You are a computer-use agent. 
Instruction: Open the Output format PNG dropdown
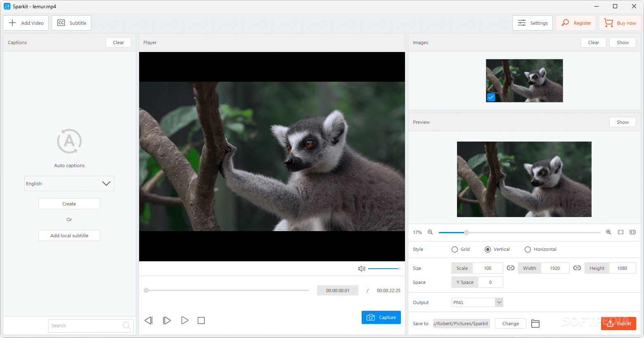click(477, 303)
